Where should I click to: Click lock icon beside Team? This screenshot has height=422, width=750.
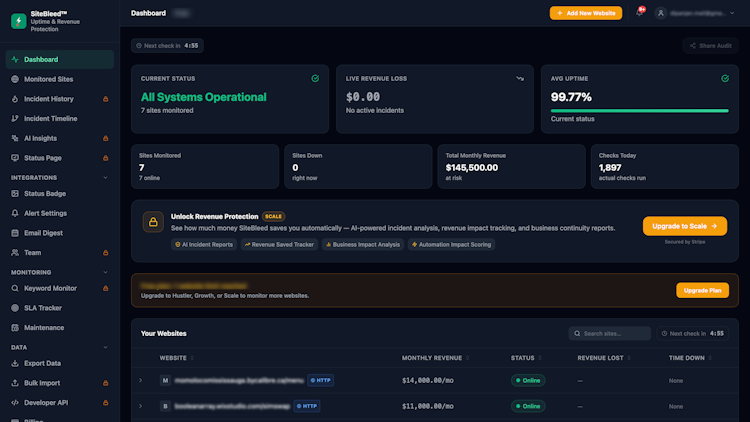coord(106,252)
